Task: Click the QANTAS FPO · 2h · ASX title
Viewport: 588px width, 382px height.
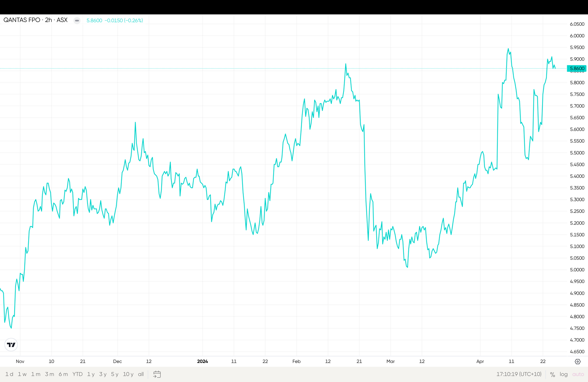Action: click(36, 20)
